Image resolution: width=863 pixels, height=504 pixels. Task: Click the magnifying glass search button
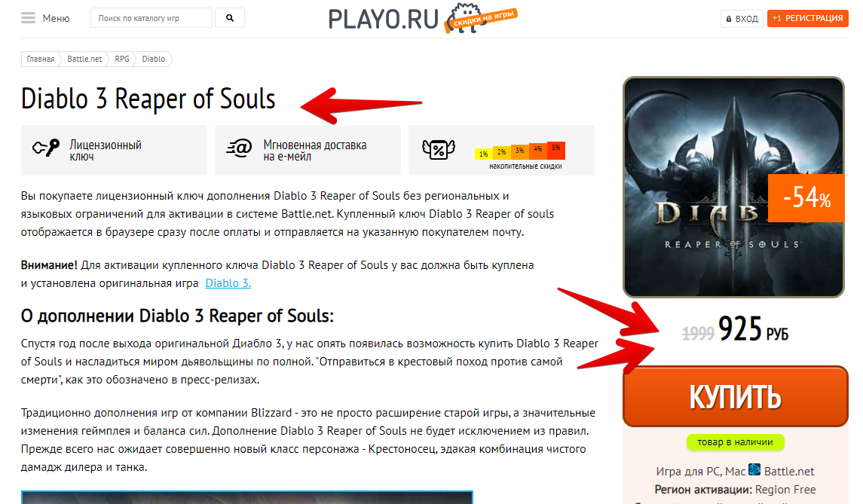coord(230,18)
